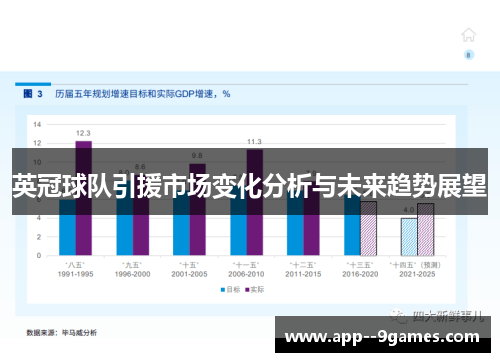Viewport: 500px width, 362px height.
Task: Click the 1991-1995 axis label
Action: pos(75,274)
